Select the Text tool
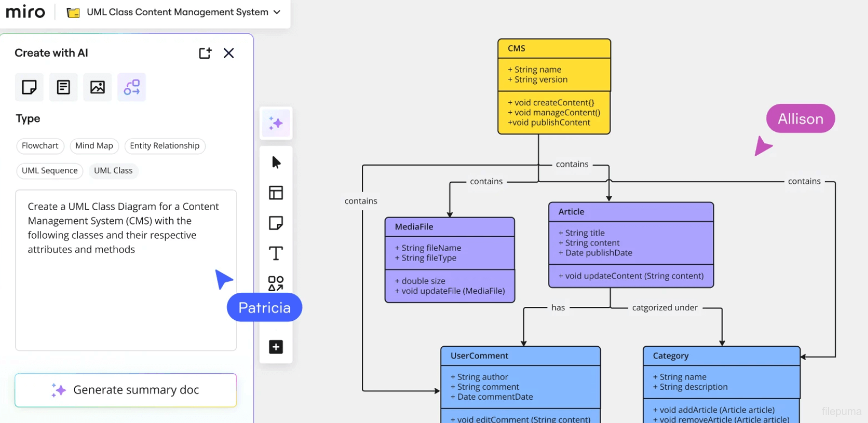 276,254
